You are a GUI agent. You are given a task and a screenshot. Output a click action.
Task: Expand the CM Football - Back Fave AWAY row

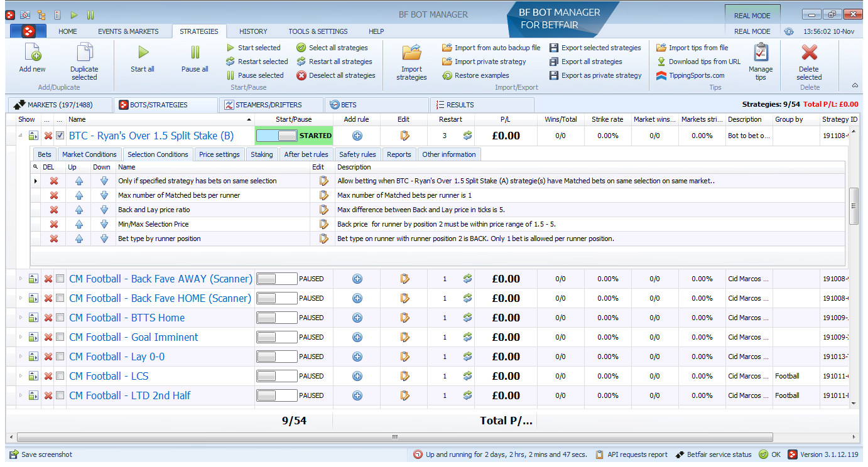tap(19, 279)
